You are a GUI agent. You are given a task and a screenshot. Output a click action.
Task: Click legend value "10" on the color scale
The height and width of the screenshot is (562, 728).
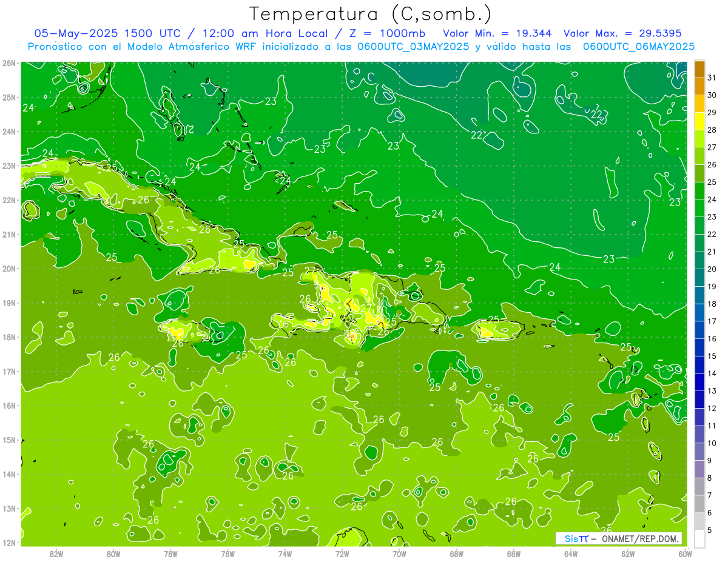click(x=712, y=443)
